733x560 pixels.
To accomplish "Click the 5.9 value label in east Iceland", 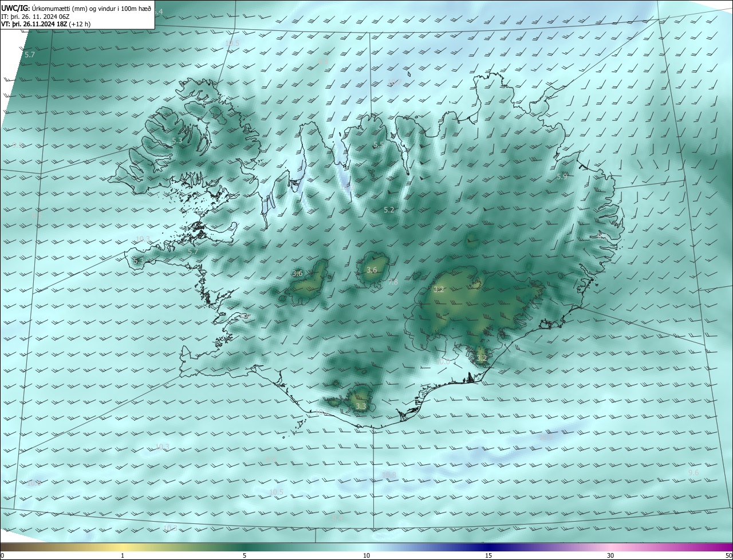I will coord(562,177).
